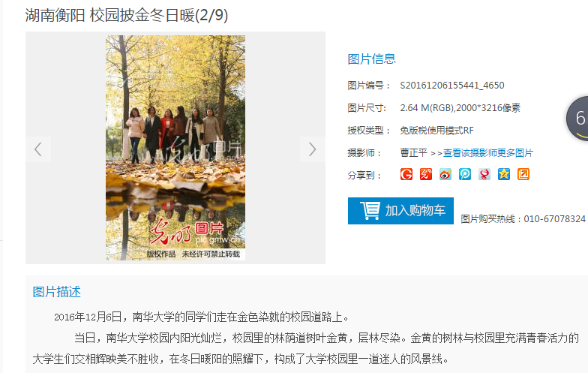The width and height of the screenshot is (588, 373).
Task: Go to the previous photo arrow
Action: pos(37,149)
